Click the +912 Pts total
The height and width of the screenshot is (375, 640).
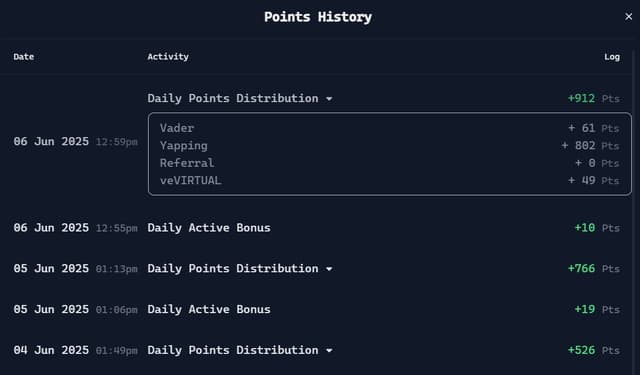(593, 98)
